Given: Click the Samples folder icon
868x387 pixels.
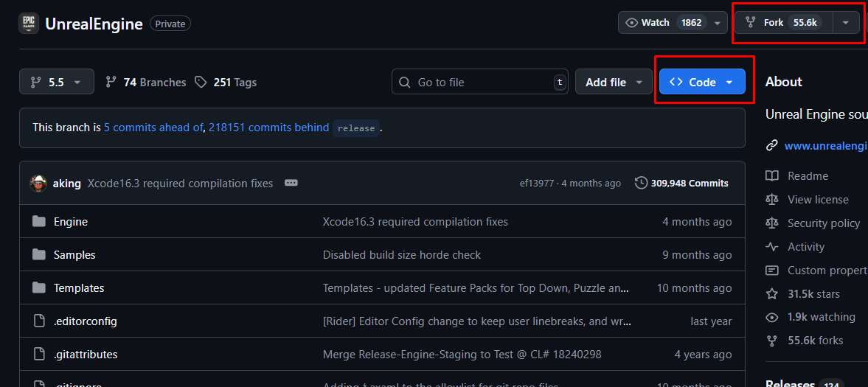Looking at the screenshot, I should (x=39, y=254).
